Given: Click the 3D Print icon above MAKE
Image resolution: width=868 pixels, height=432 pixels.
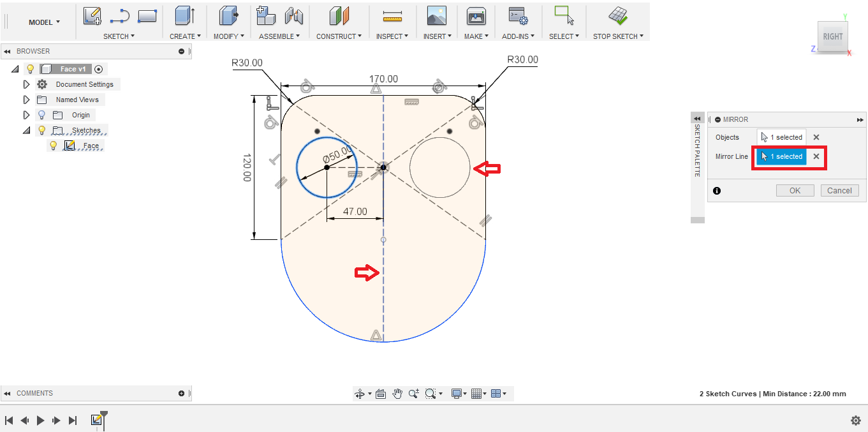Looking at the screenshot, I should click(x=476, y=16).
